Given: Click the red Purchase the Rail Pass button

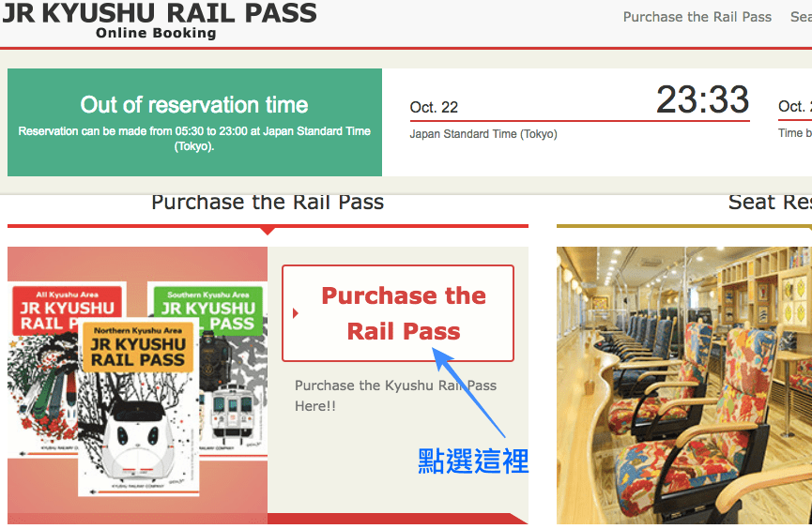Looking at the screenshot, I should click(x=398, y=313).
